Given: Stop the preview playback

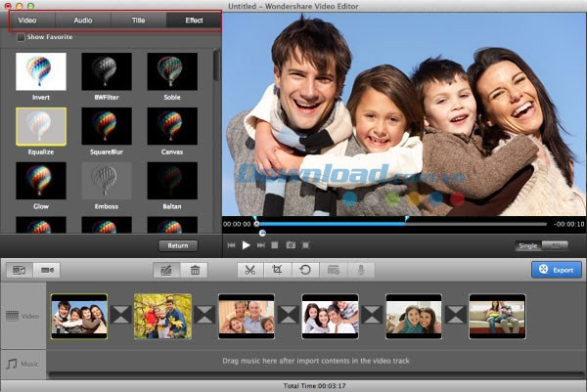Looking at the screenshot, I should 274,245.
